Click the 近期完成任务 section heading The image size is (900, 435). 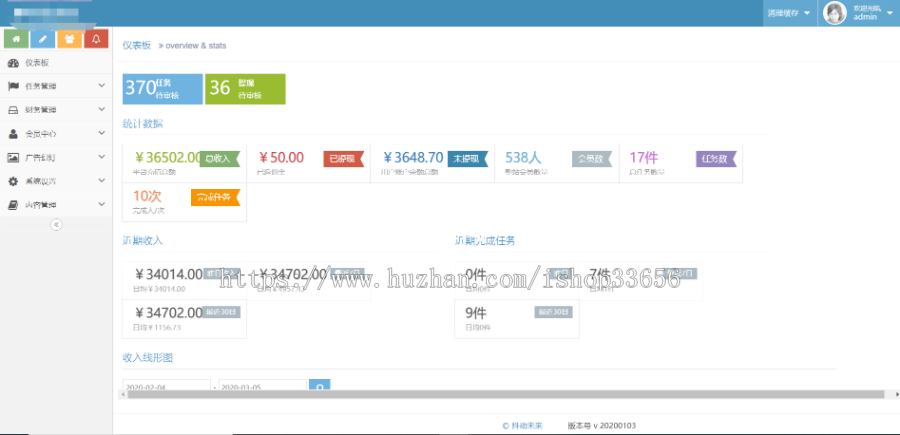click(484, 240)
